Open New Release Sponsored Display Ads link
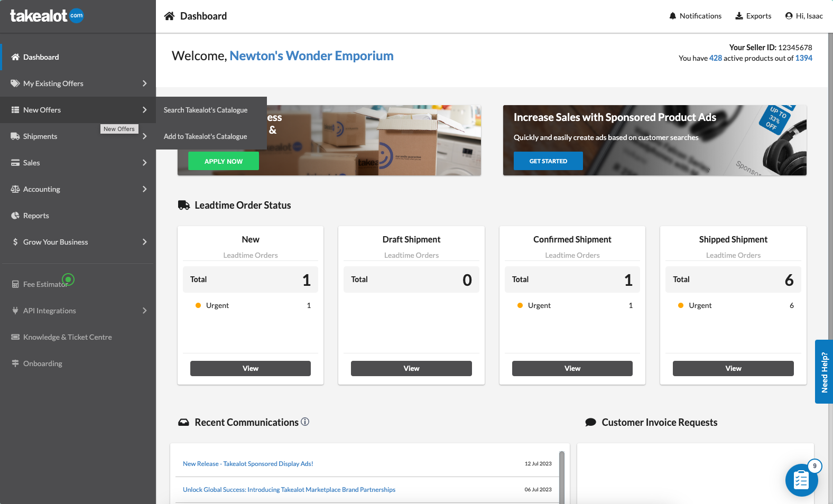The width and height of the screenshot is (833, 504). pyautogui.click(x=248, y=464)
